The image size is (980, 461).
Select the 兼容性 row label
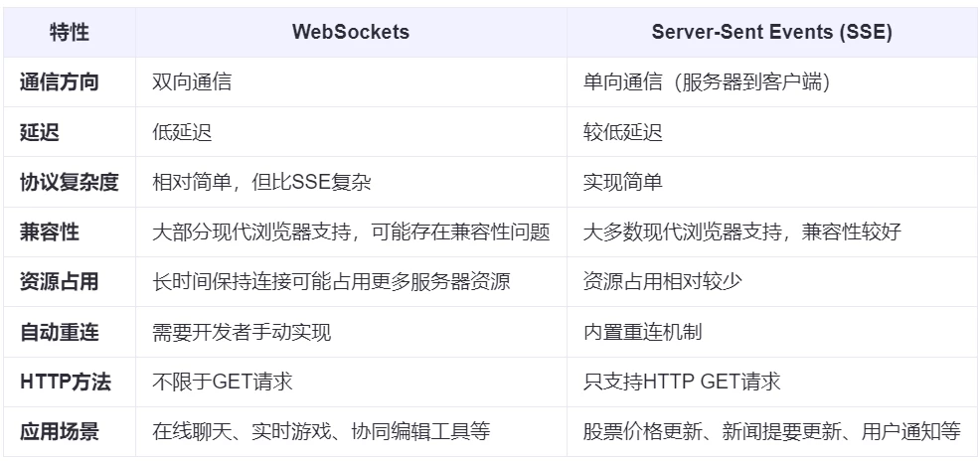[50, 232]
